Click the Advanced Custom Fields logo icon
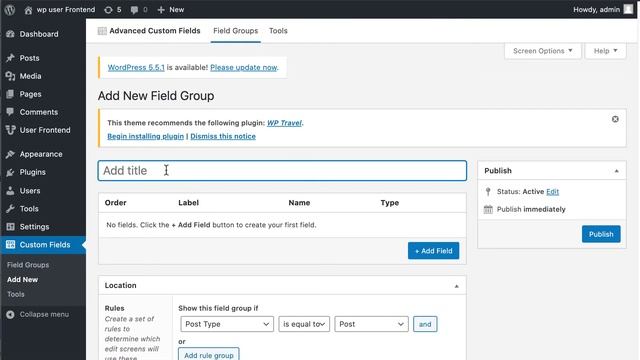Image resolution: width=640 pixels, height=360 pixels. pos(102,31)
